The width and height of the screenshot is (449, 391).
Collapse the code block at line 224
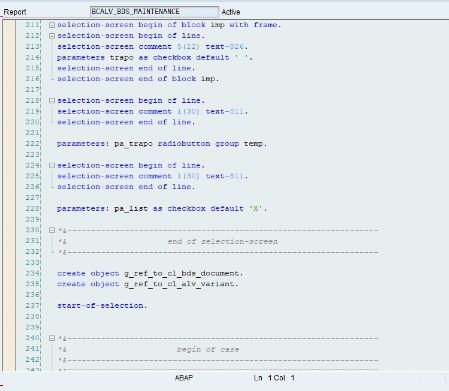tap(52, 165)
